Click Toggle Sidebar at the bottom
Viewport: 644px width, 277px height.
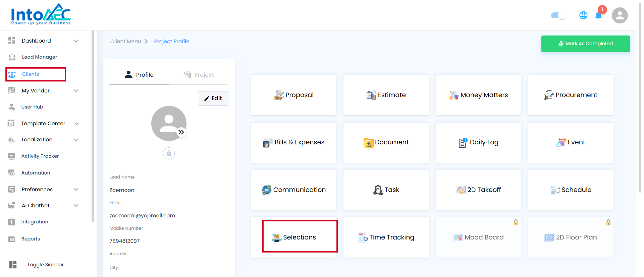coord(45,265)
